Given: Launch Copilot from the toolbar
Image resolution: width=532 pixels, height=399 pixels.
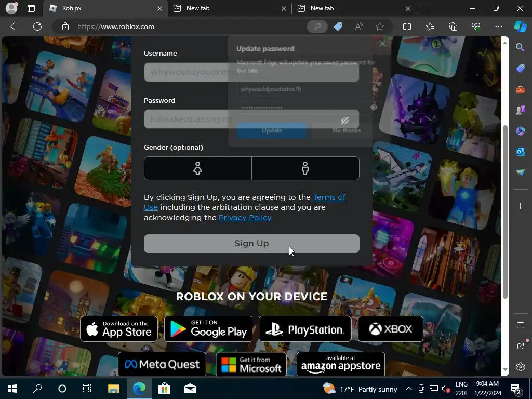Looking at the screenshot, I should [520, 26].
